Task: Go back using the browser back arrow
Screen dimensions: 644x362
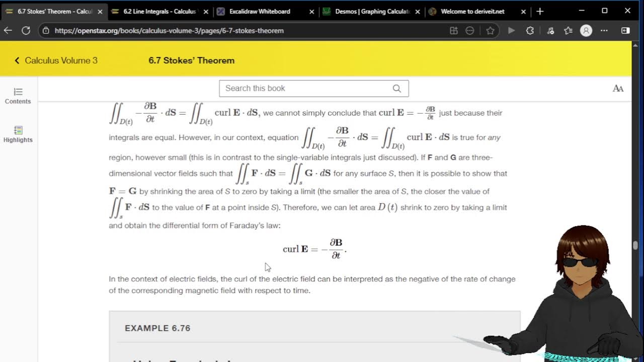Action: 8,31
